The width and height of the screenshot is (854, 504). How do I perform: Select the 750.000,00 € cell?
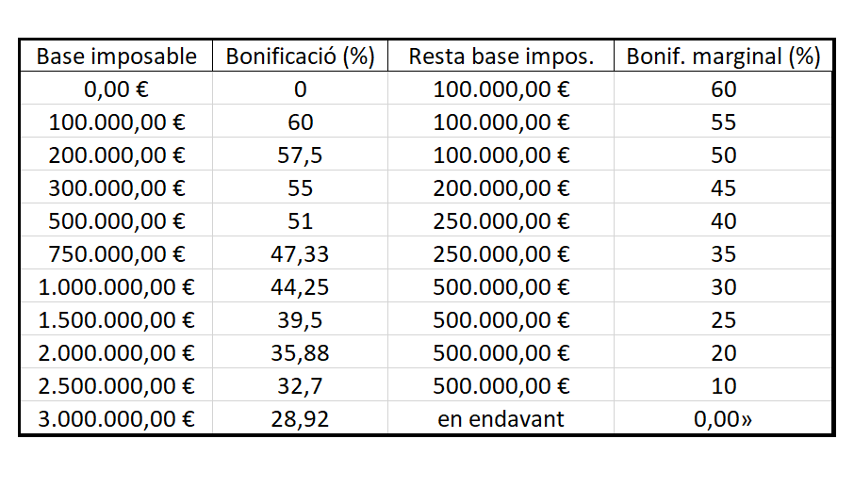point(116,253)
